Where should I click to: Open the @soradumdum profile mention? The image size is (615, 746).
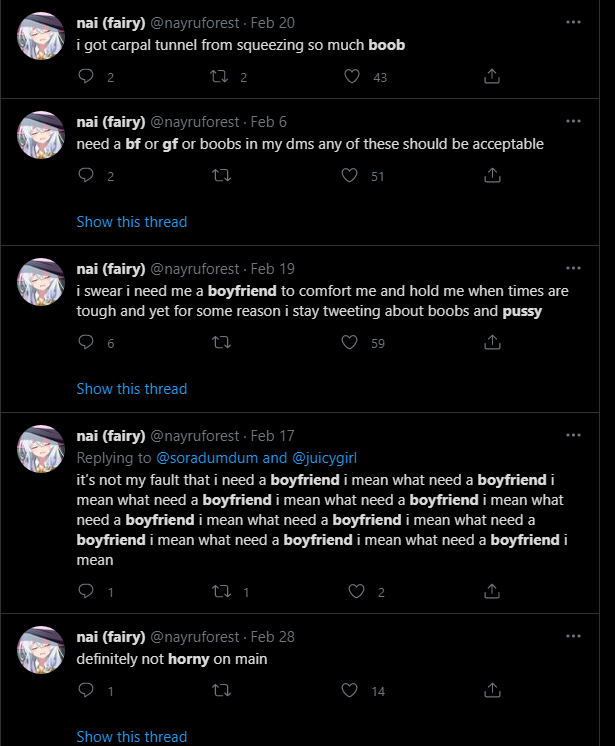pyautogui.click(x=206, y=458)
